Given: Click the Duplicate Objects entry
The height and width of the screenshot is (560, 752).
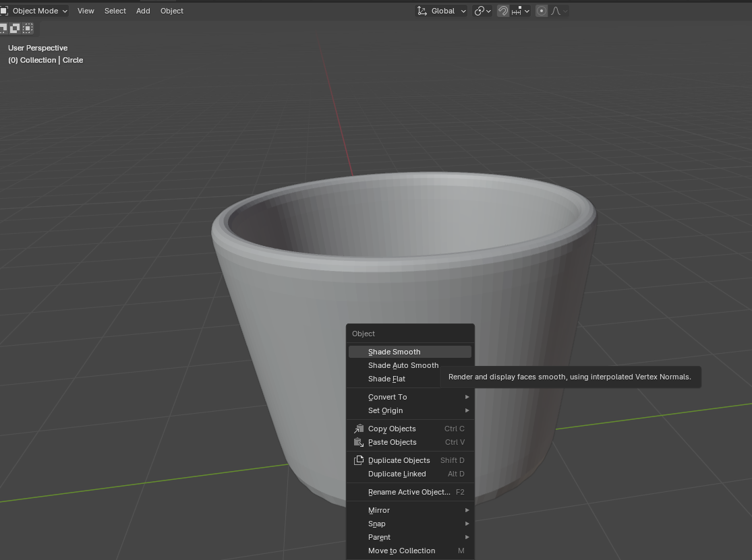Looking at the screenshot, I should coord(410,460).
